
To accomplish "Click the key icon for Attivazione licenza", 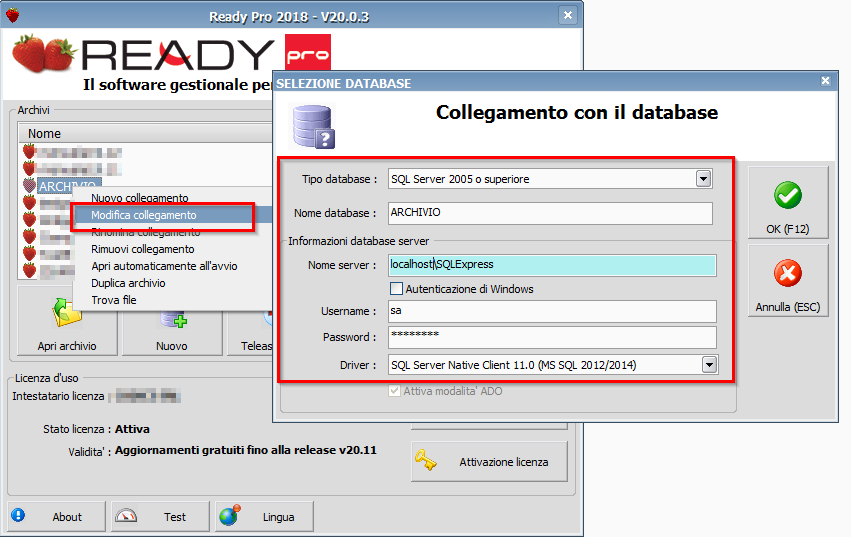I will 426,461.
